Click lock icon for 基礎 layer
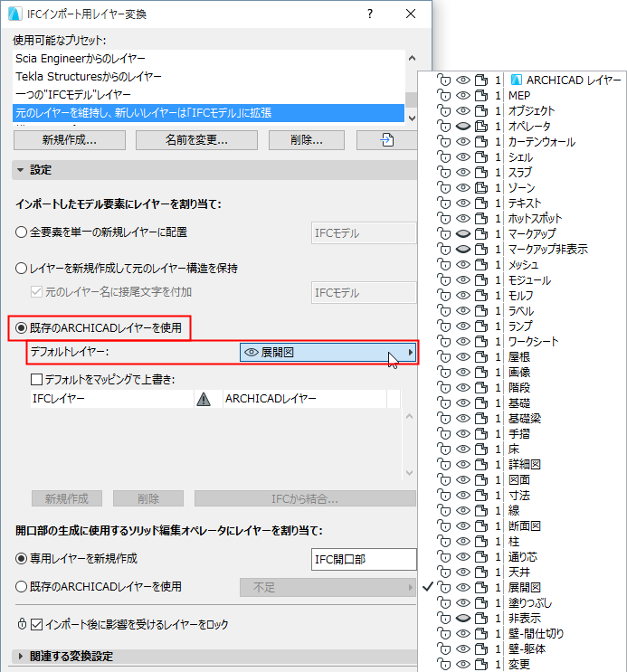 coord(444,403)
